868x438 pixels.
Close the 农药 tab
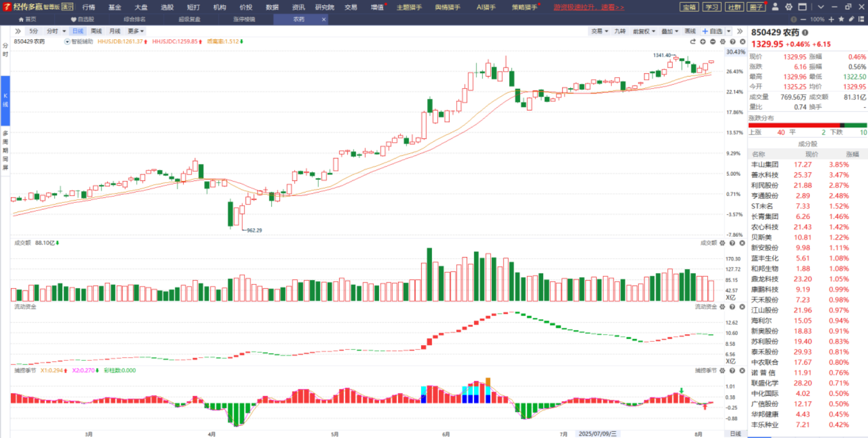coord(324,19)
